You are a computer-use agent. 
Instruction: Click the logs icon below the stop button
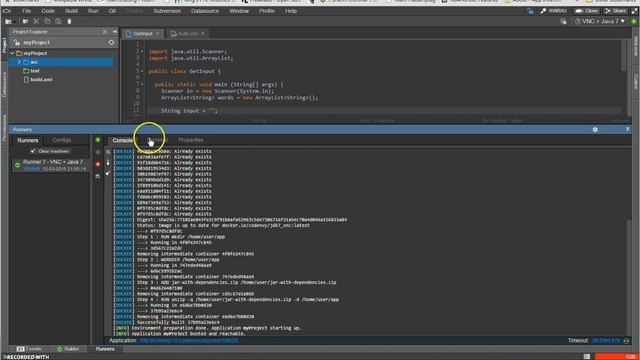click(x=98, y=176)
